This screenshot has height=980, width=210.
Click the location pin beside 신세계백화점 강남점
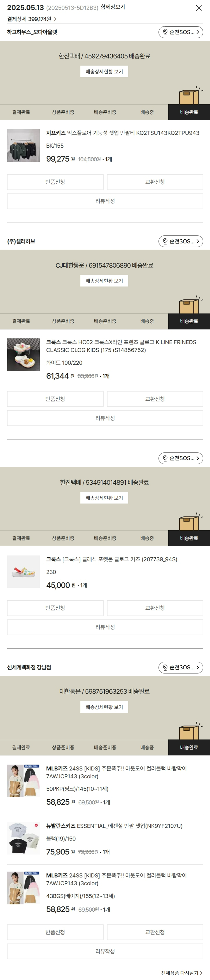(x=165, y=667)
